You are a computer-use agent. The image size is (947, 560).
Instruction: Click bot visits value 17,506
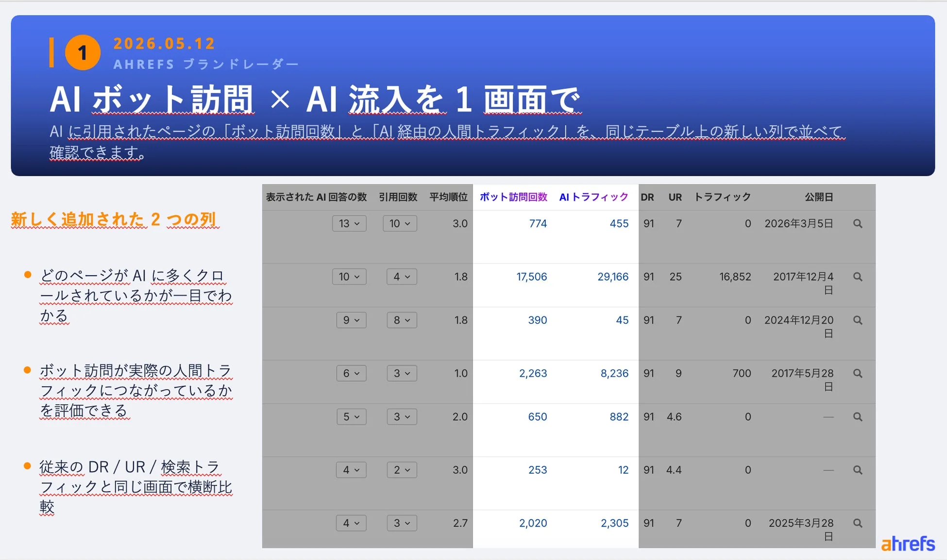(x=532, y=277)
